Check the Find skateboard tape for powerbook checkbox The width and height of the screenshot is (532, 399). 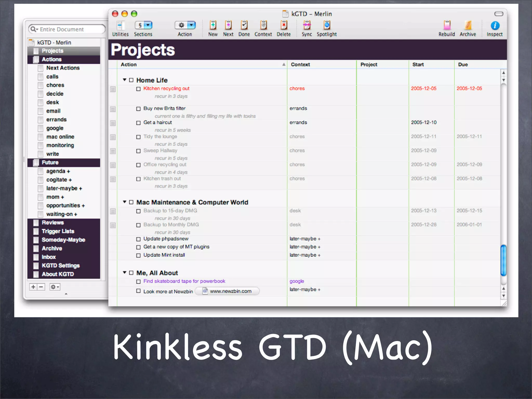coord(138,282)
